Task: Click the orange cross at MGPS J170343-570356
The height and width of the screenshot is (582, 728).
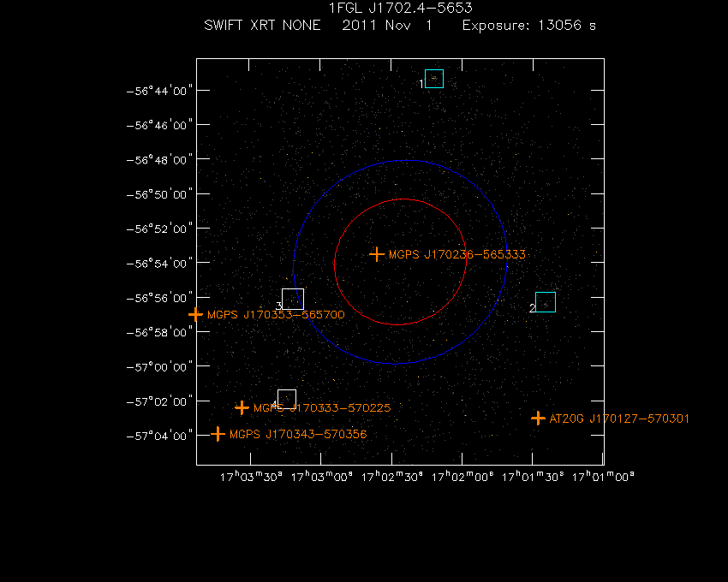Action: click(x=218, y=435)
